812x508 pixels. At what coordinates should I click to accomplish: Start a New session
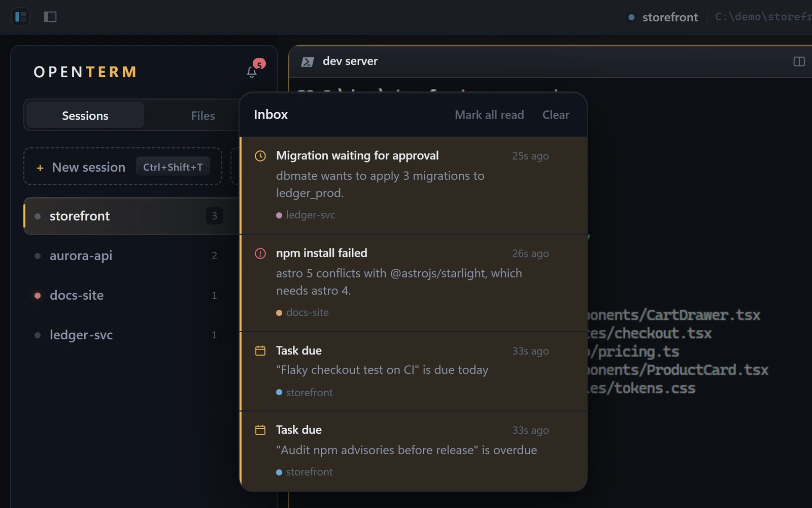click(x=123, y=167)
